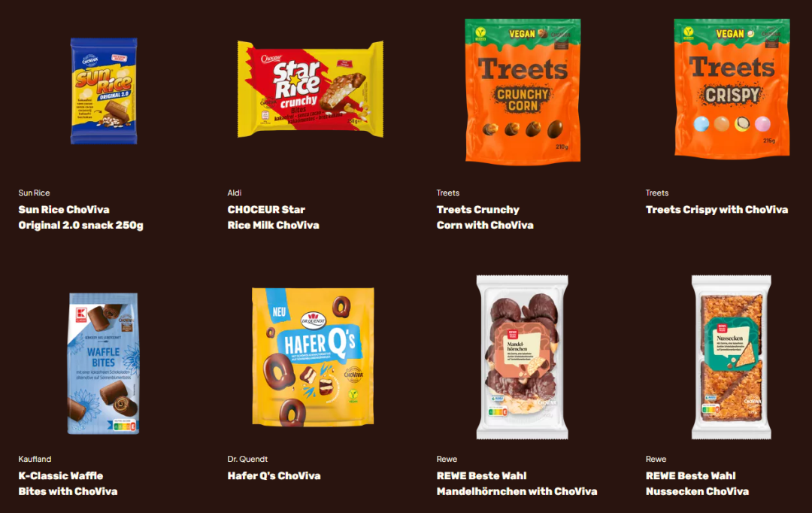The width and height of the screenshot is (812, 513).
Task: Open REWE Beste Wahl Mandelhörnchen title link
Action: point(517,484)
